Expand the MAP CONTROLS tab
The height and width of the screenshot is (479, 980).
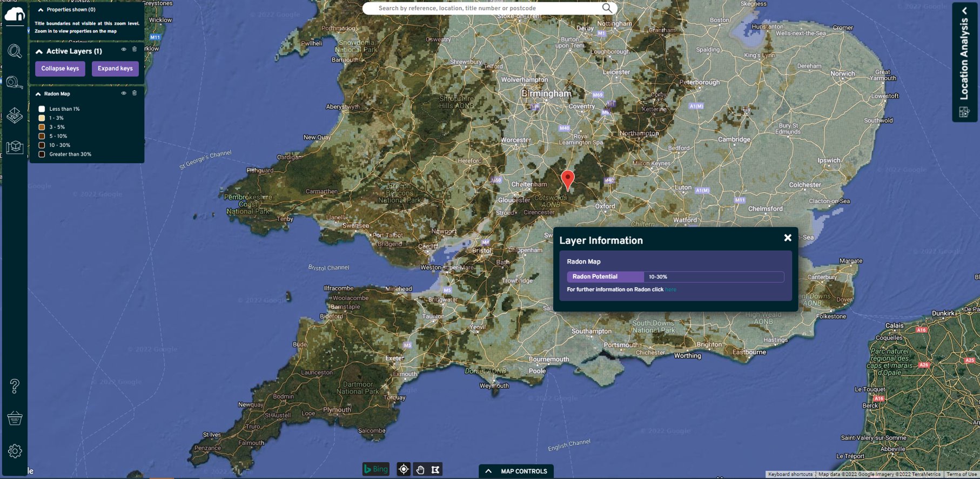516,471
